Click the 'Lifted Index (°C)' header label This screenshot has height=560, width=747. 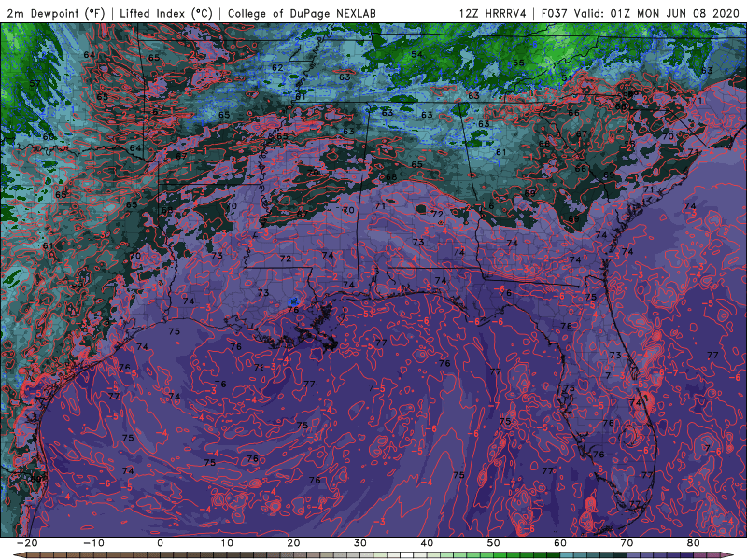tap(166, 13)
